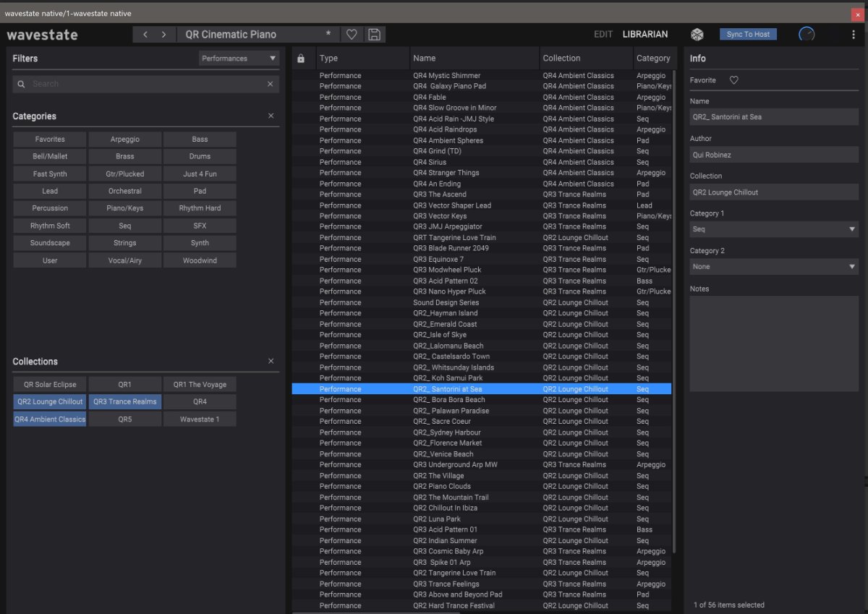Favorite current preset with header heart icon
Screen dimensions: 868x614
pyautogui.click(x=352, y=35)
